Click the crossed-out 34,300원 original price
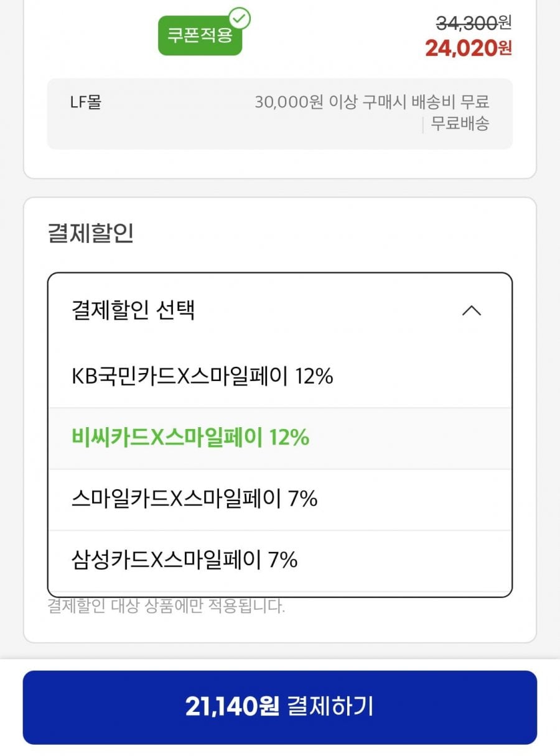Screen dimensions: 560x756 click(x=474, y=23)
